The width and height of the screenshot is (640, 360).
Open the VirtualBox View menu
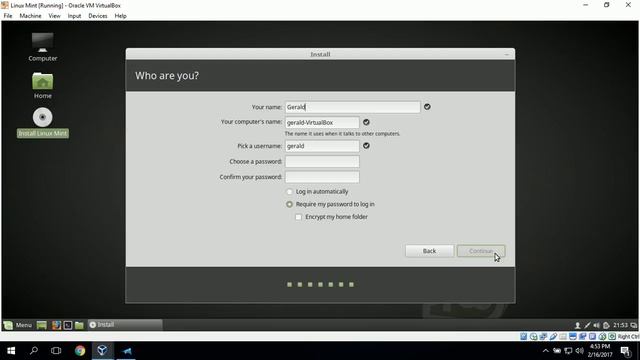[54, 16]
